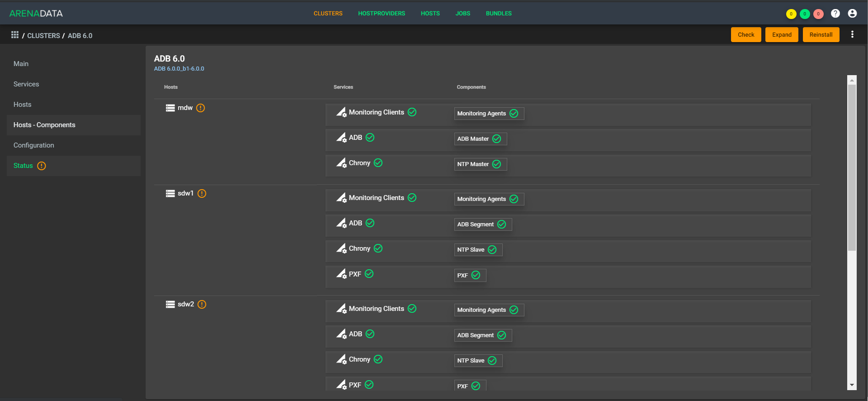Click sdw1 Monitoring Clients service icon
This screenshot has width=868, height=401.
coord(341,198)
